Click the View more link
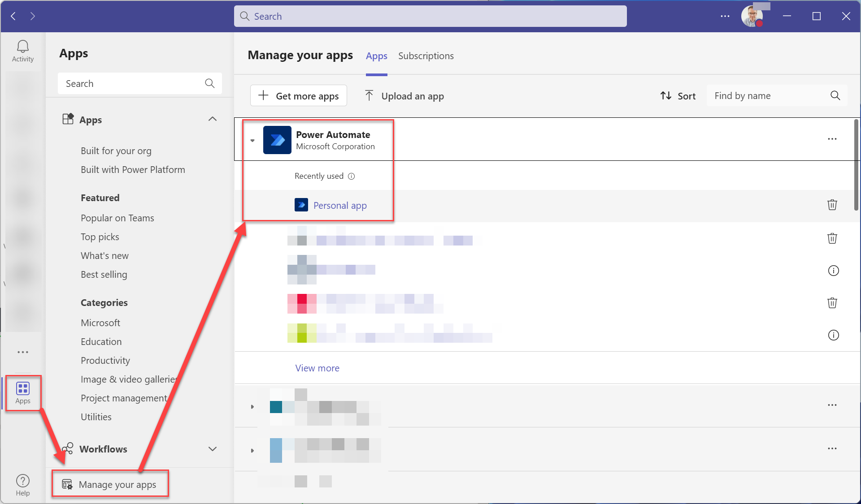861x504 pixels. click(x=317, y=368)
